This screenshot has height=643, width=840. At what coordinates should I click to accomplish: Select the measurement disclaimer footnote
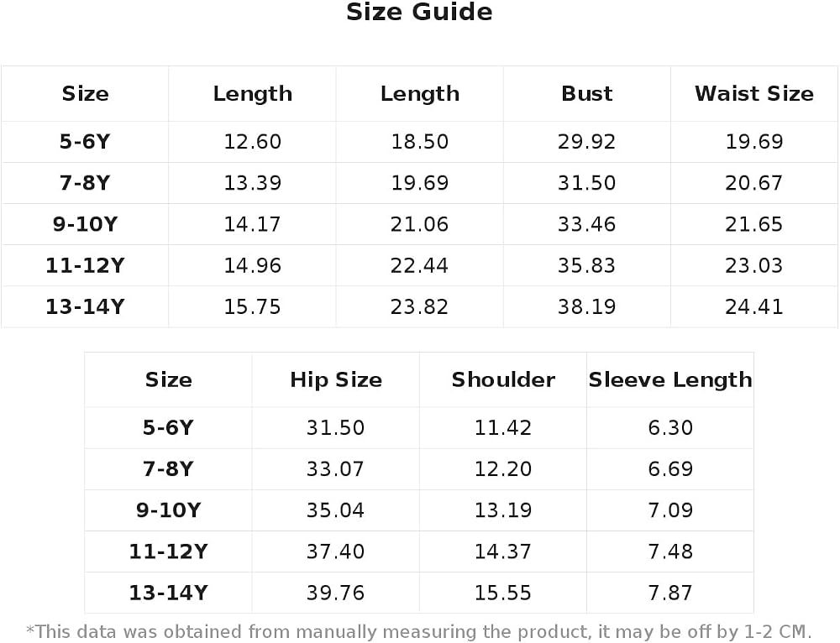point(419,632)
